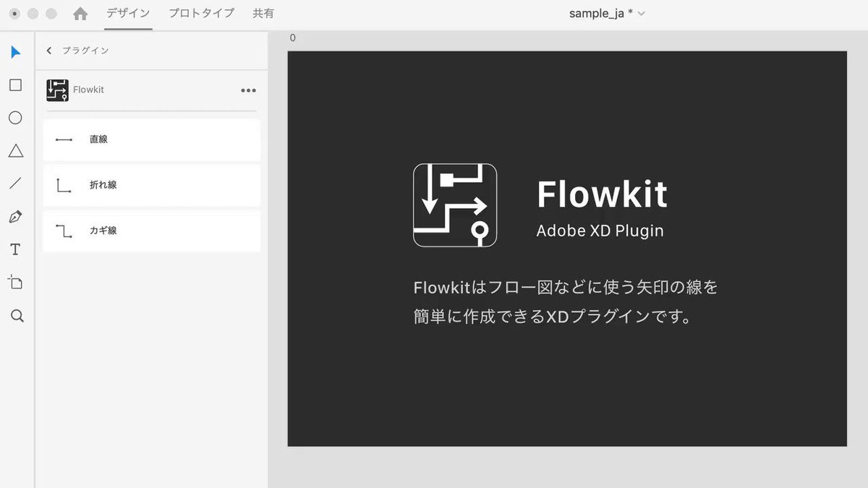
Task: Select the Adobe XD Plugin subtitle text
Action: point(600,231)
